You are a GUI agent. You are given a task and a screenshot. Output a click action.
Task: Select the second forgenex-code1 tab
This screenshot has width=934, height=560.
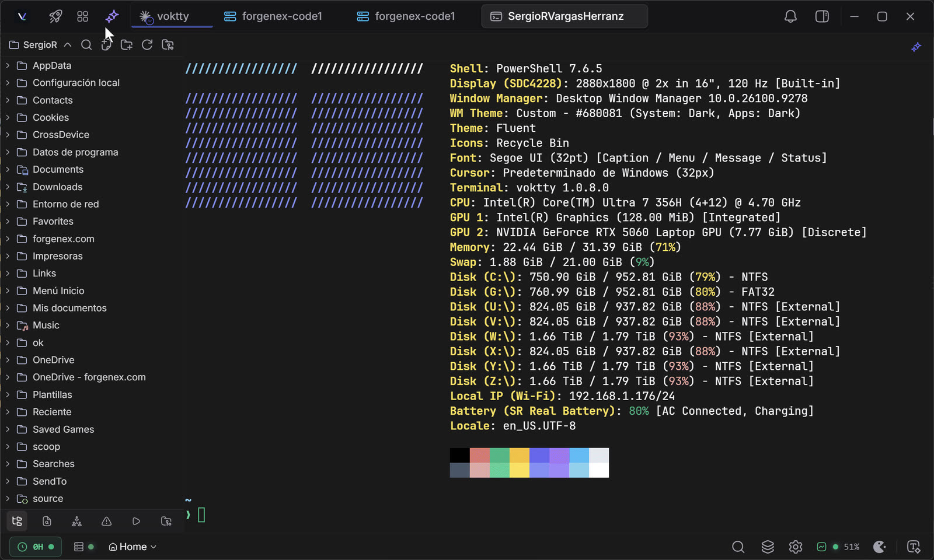[x=406, y=16]
